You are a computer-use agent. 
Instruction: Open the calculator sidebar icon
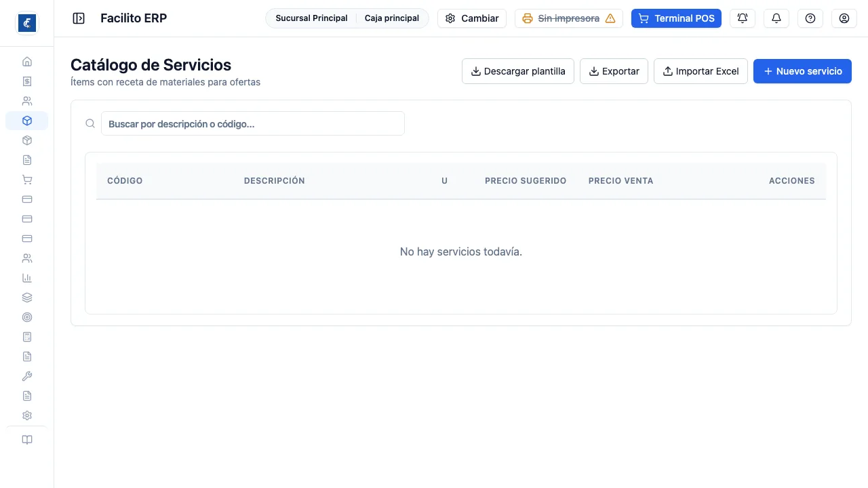[x=27, y=337]
